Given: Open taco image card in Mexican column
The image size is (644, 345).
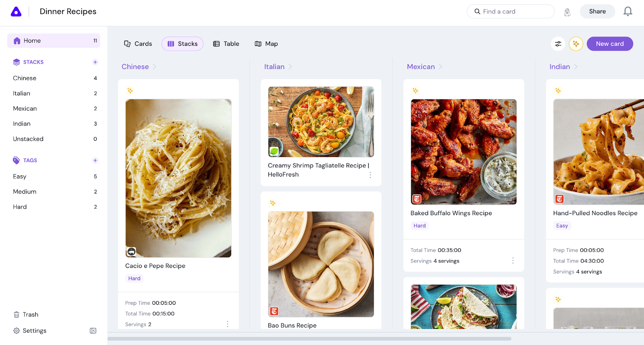Looking at the screenshot, I should click(x=464, y=307).
